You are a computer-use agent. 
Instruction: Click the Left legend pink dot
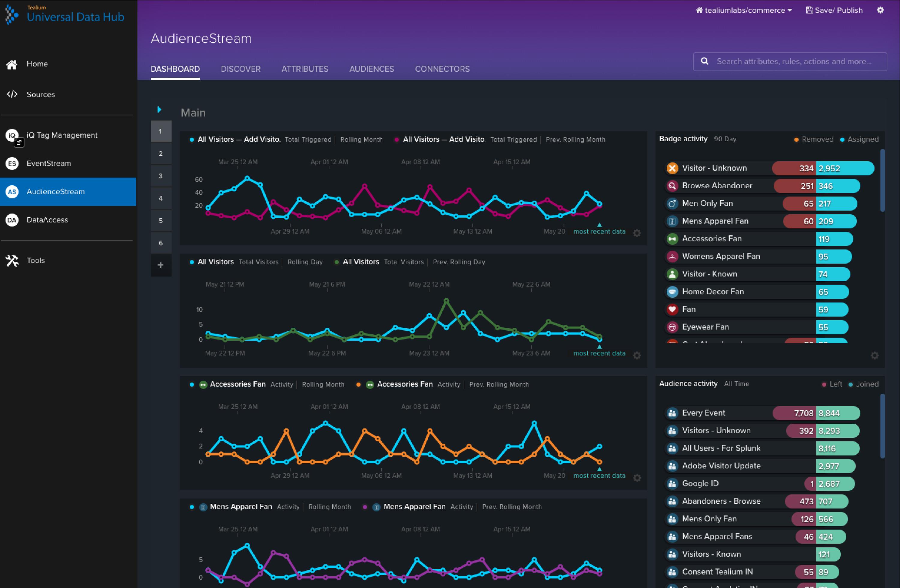pos(824,385)
